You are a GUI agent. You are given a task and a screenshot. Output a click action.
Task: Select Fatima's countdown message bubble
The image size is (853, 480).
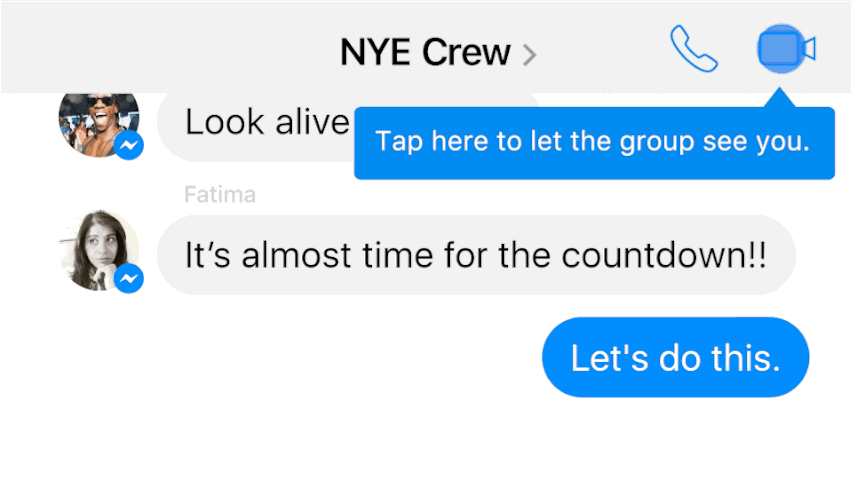(x=477, y=255)
